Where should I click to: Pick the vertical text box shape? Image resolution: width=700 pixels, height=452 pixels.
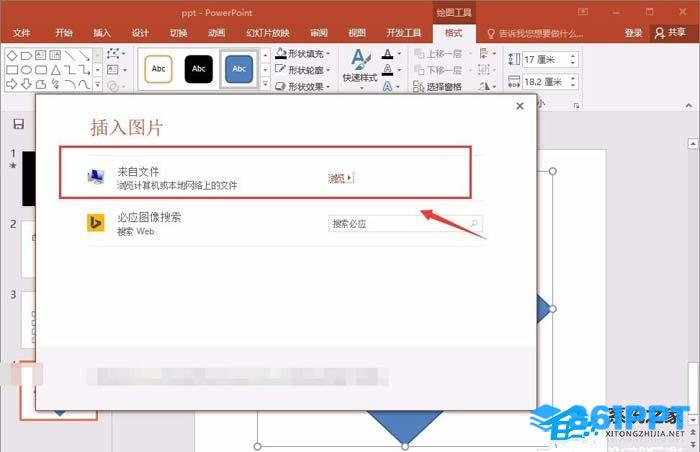pyautogui.click(x=55, y=55)
